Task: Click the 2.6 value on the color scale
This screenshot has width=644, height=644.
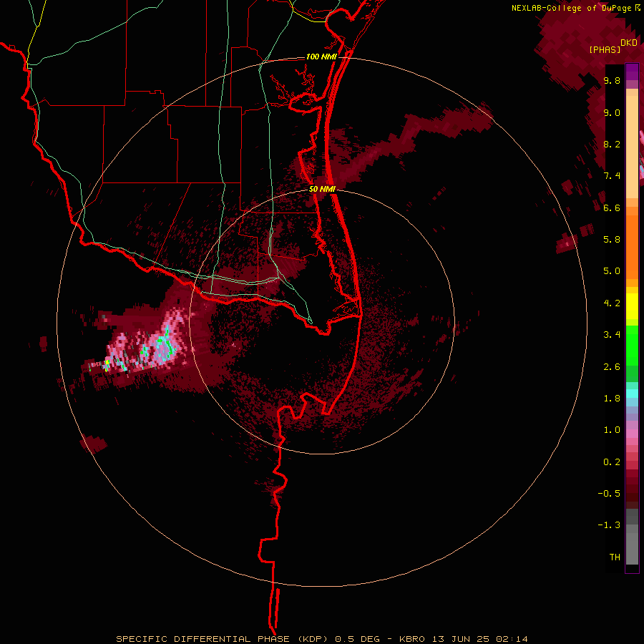Action: pyautogui.click(x=612, y=367)
